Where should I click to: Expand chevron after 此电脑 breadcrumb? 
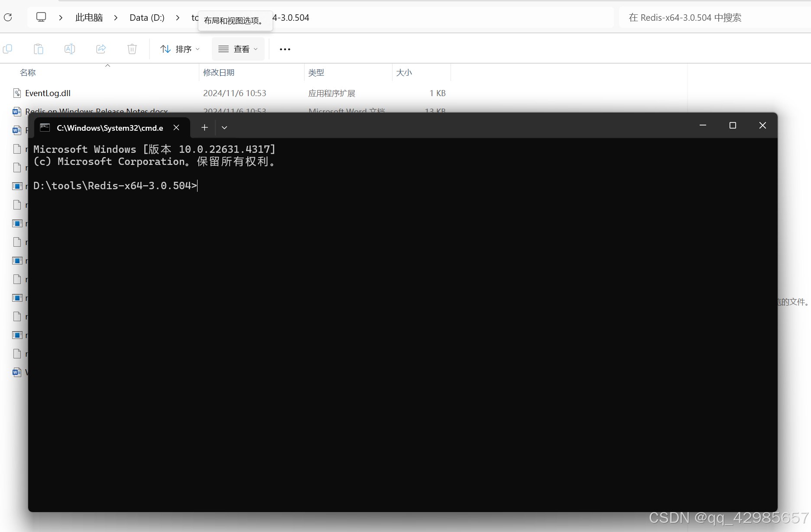116,18
